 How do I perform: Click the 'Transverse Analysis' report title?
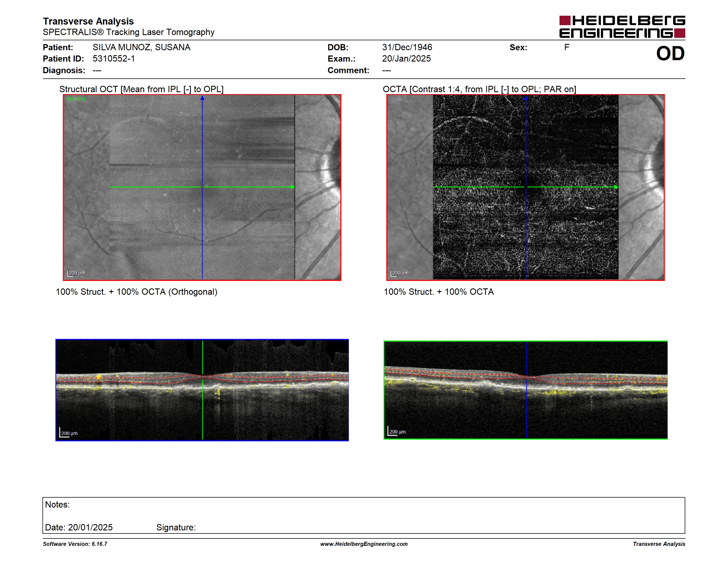[88, 21]
